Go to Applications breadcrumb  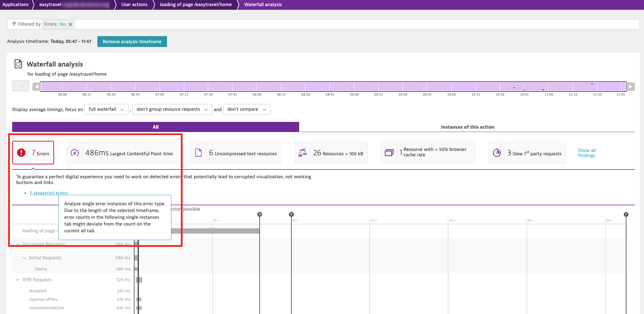click(x=16, y=4)
